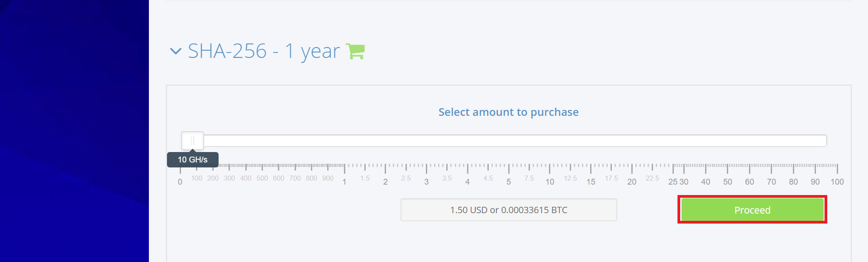The width and height of the screenshot is (868, 262).
Task: Click the 15 tick label on the scale
Action: [591, 182]
